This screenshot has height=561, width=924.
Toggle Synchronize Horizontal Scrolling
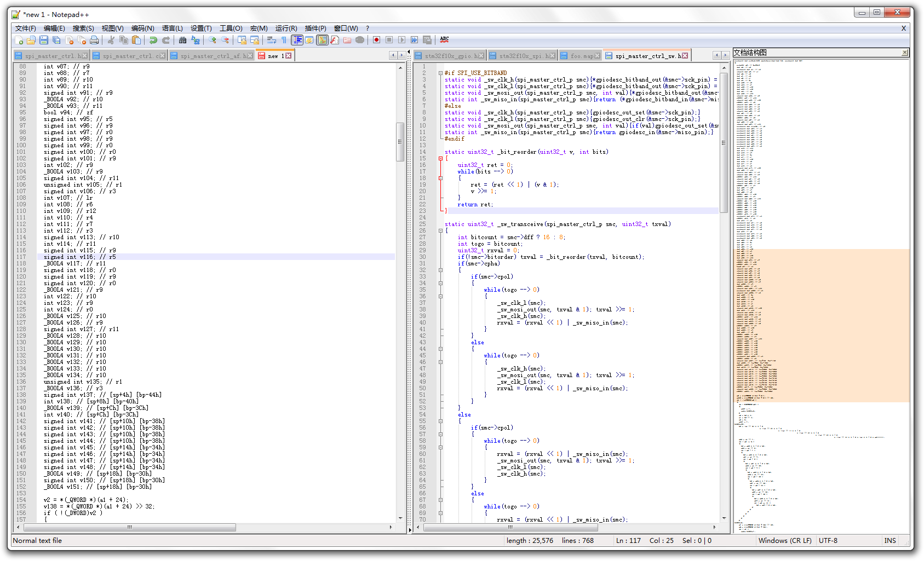pos(255,40)
